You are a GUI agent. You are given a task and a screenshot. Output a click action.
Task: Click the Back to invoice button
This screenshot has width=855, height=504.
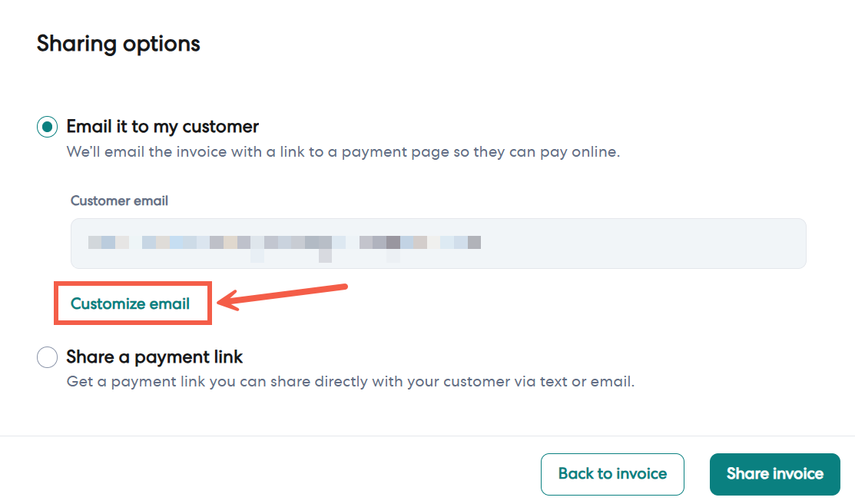612,474
